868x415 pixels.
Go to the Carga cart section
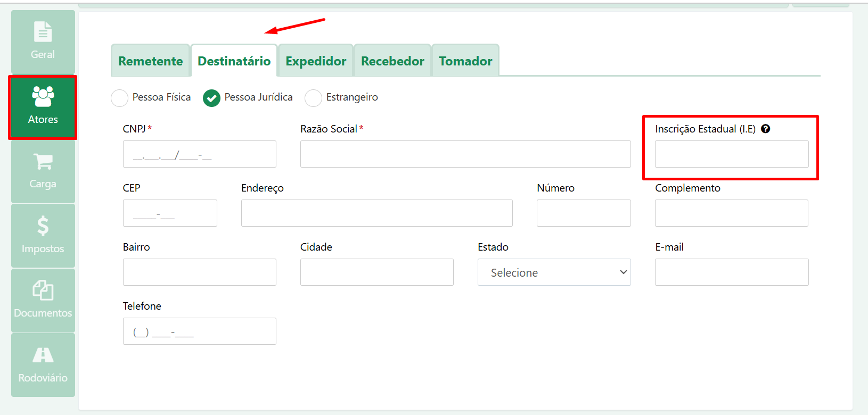click(x=43, y=171)
